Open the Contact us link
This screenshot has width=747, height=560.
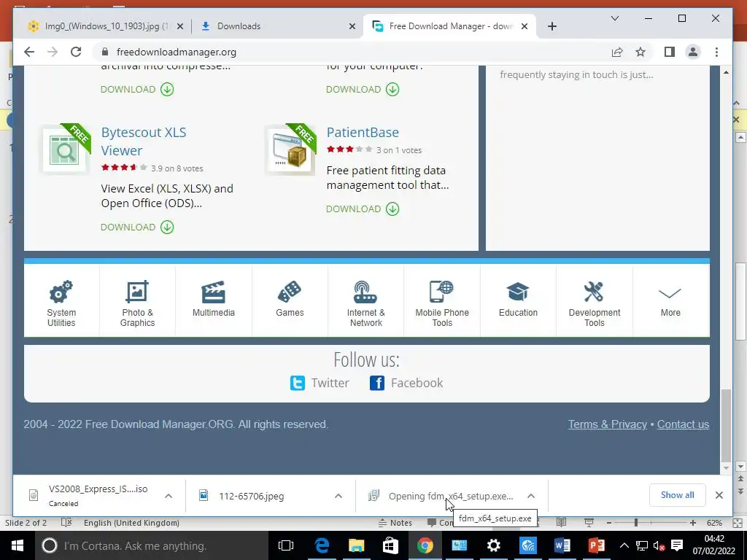click(x=683, y=424)
